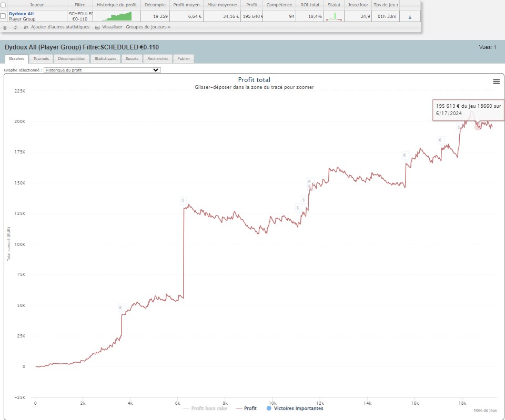
Task: Open the Publier tab
Action: click(184, 58)
